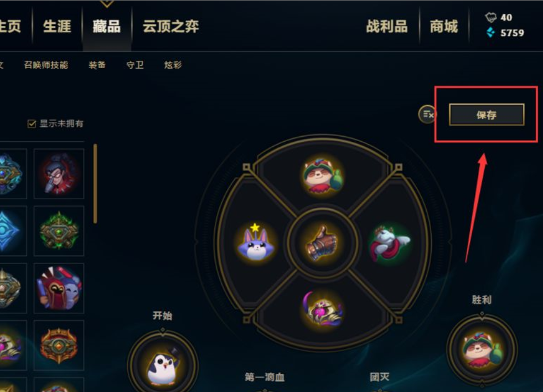Switch to the 云顶之弈 tab
543x392 pixels.
click(x=170, y=27)
